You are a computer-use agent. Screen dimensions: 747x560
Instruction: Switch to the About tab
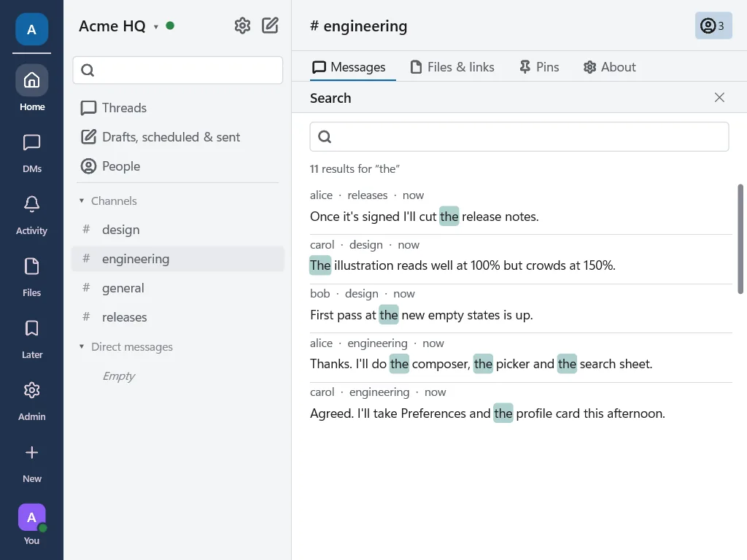point(609,67)
